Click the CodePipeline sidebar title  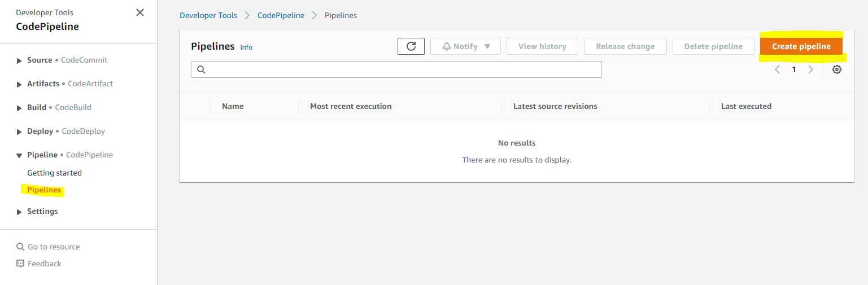coord(47,27)
